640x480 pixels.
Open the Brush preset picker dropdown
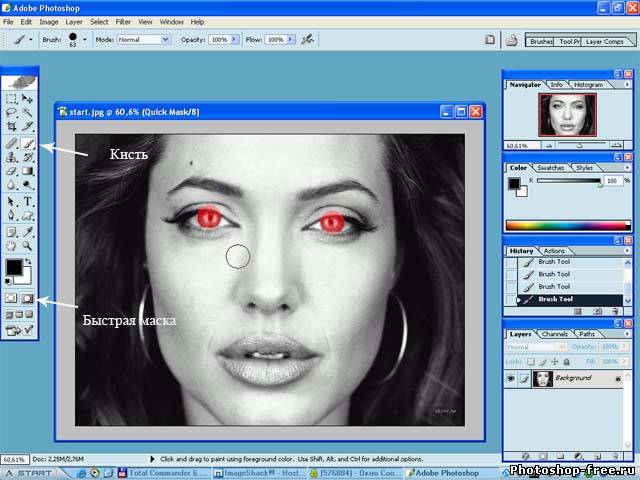[84, 40]
